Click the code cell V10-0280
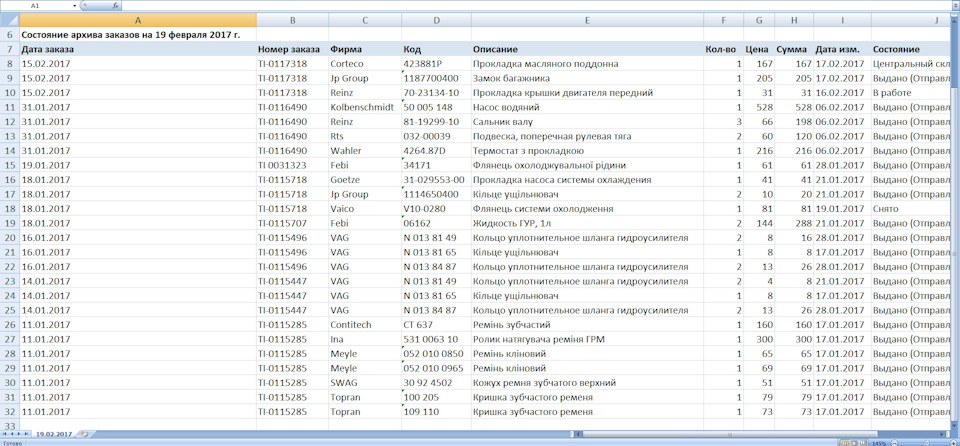 (x=437, y=209)
